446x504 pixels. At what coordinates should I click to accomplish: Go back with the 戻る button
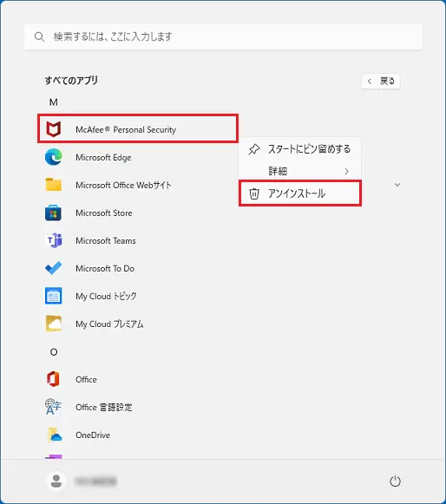click(381, 81)
